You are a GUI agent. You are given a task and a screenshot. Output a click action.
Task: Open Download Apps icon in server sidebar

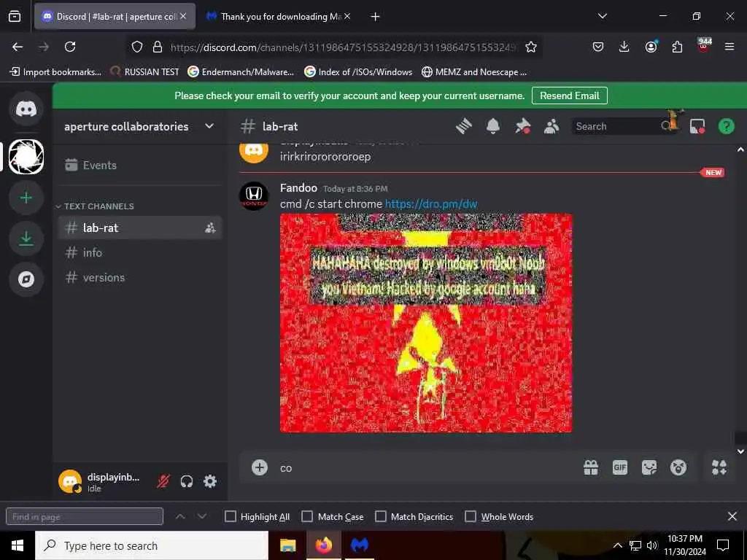coord(26,238)
